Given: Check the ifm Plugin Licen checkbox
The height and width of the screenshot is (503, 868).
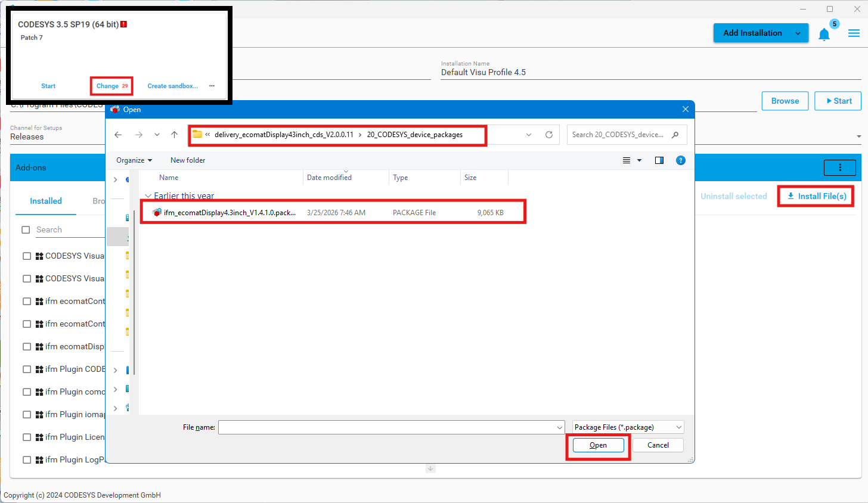Looking at the screenshot, I should 27,437.
